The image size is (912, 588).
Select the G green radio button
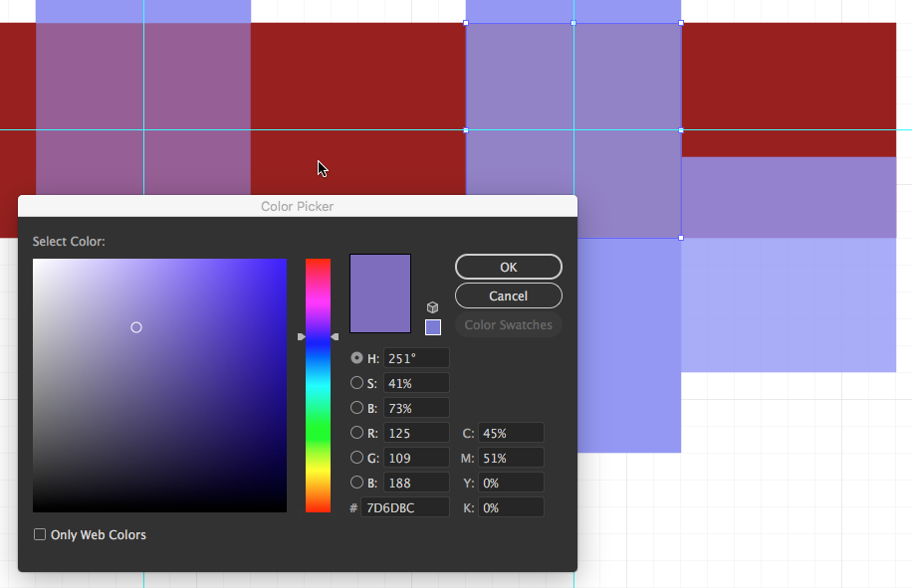coord(356,458)
